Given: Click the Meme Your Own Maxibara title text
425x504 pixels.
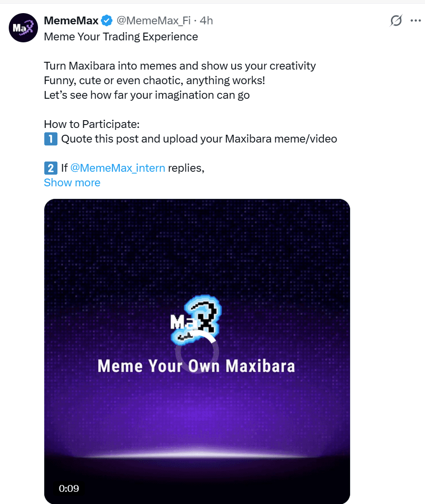Looking at the screenshot, I should [x=197, y=366].
